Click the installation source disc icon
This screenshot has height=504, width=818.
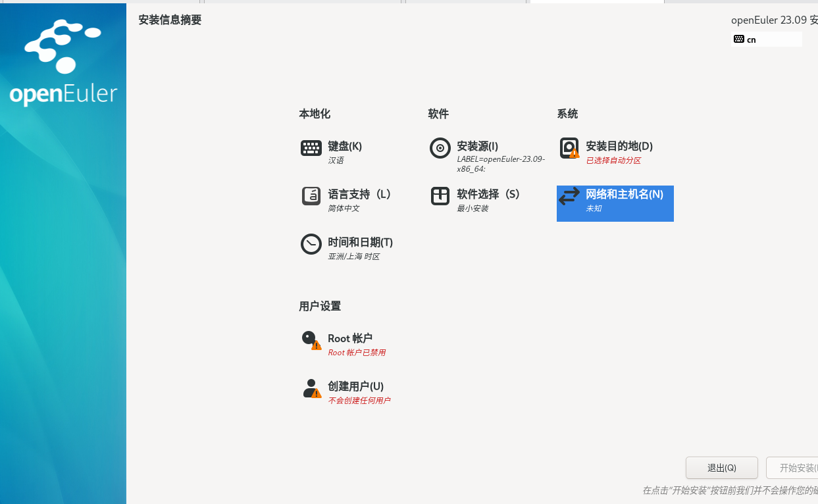click(x=440, y=148)
